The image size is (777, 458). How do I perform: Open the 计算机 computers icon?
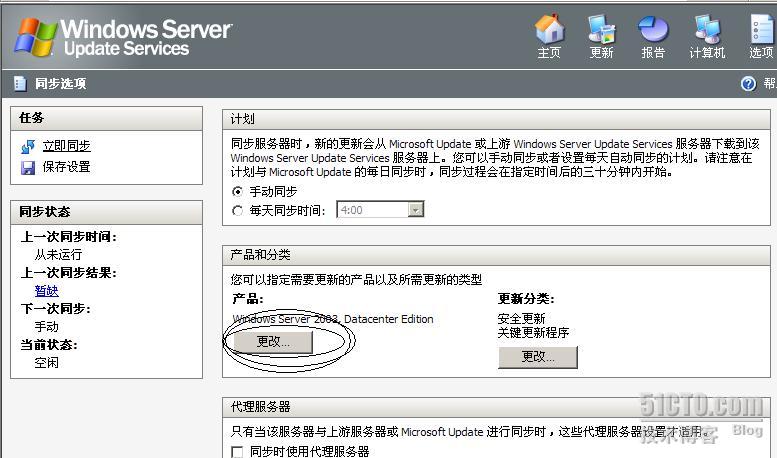(x=707, y=29)
